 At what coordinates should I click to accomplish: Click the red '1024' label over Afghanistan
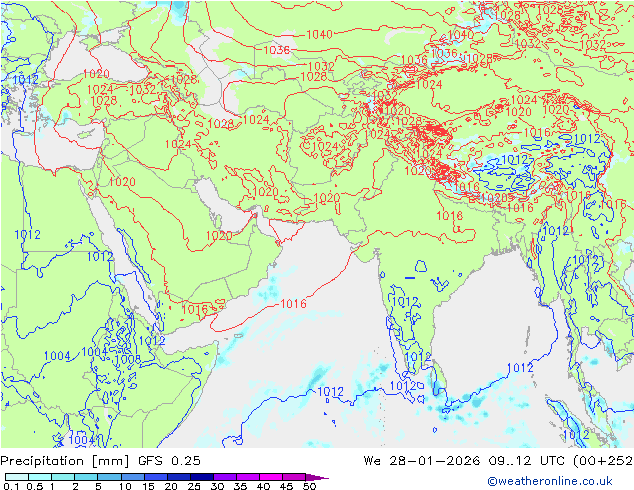click(326, 146)
